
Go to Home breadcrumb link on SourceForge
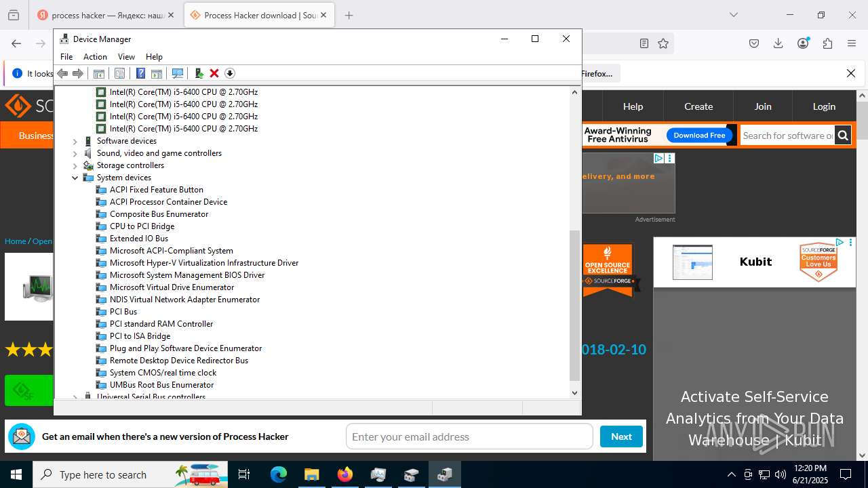[15, 241]
